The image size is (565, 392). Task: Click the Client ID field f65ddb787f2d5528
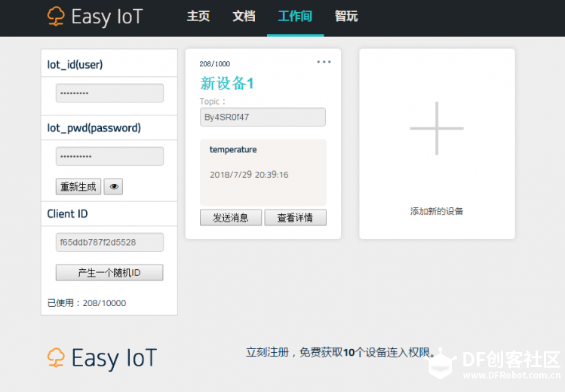pyautogui.click(x=109, y=242)
